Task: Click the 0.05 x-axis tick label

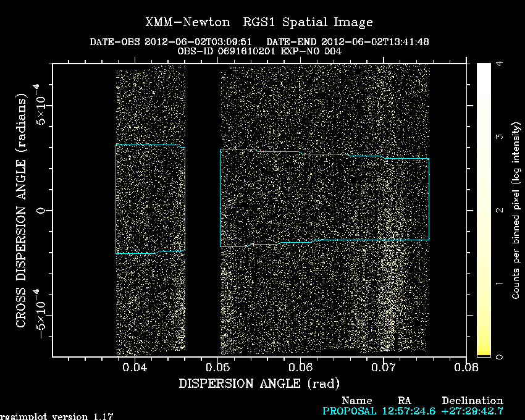Action: click(217, 367)
